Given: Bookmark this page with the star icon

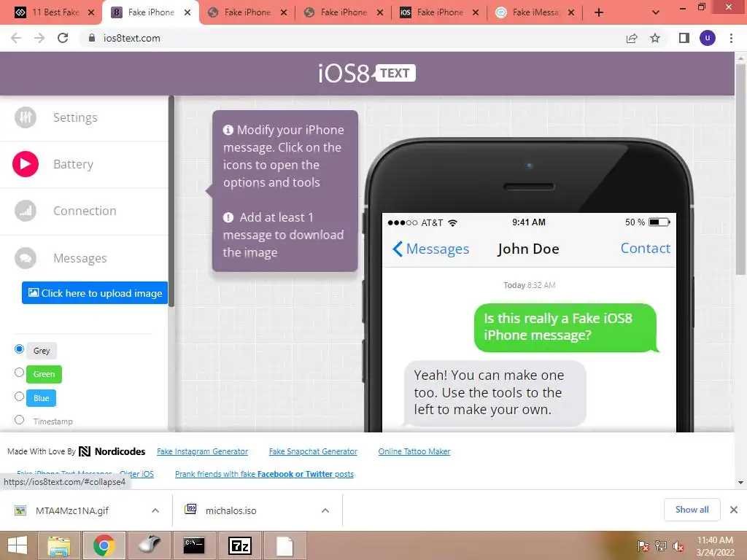Looking at the screenshot, I should click(655, 38).
